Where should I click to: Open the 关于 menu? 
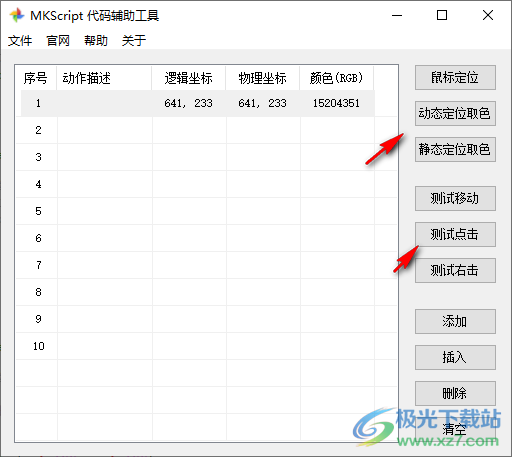tap(134, 41)
